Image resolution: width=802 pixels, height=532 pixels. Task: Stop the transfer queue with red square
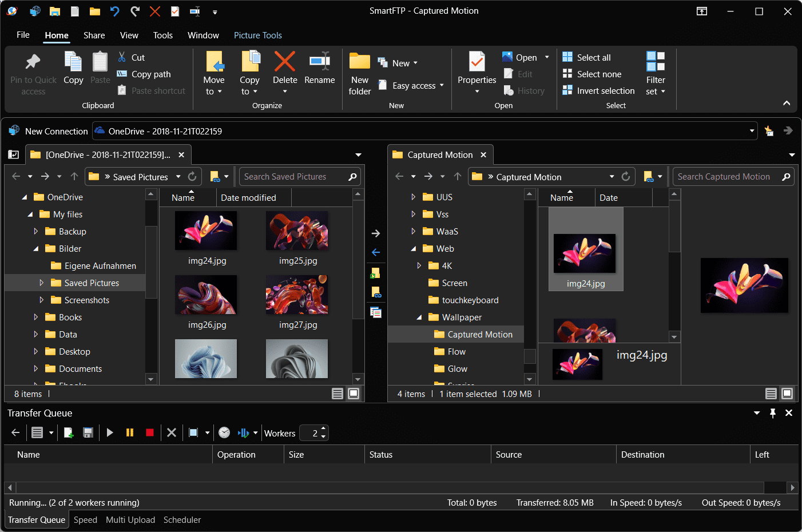[150, 433]
